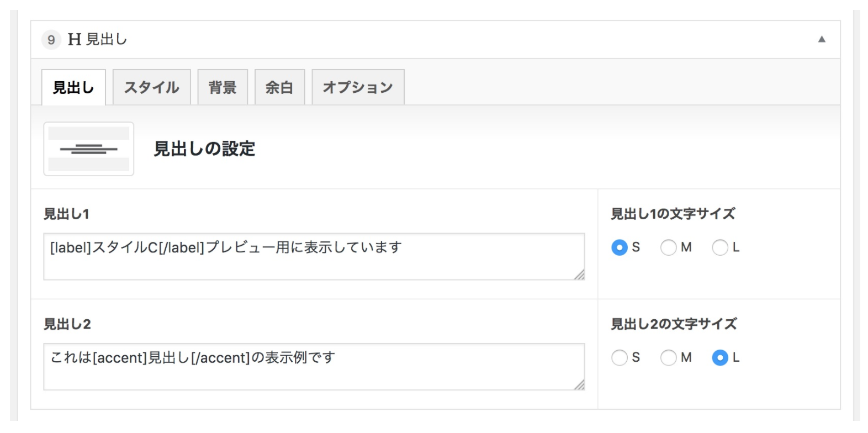Viewport: 868px width, 433px height.
Task: Switch to the 見出し tab
Action: click(73, 87)
